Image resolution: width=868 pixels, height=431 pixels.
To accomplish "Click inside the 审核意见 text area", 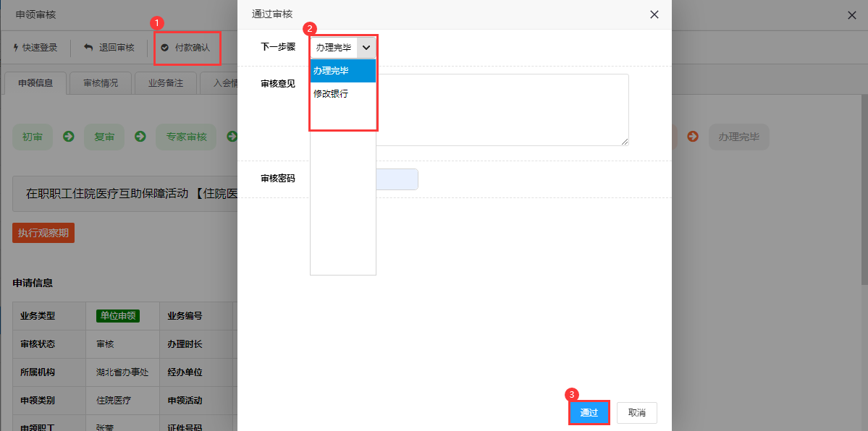I will (x=502, y=109).
